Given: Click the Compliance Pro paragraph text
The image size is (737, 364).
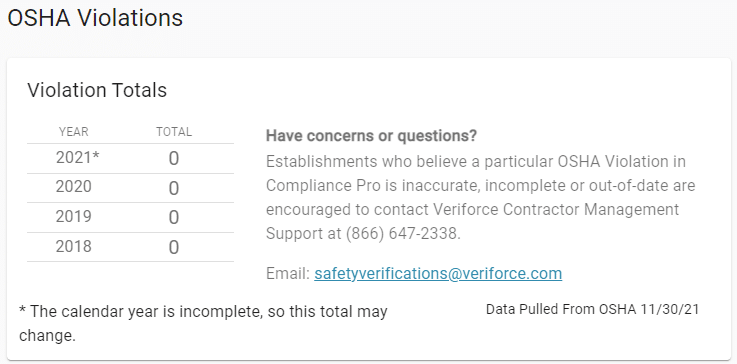Looking at the screenshot, I should click(x=480, y=197).
